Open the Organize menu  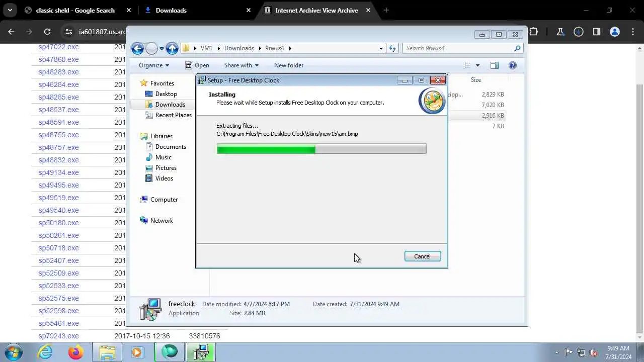tap(154, 65)
